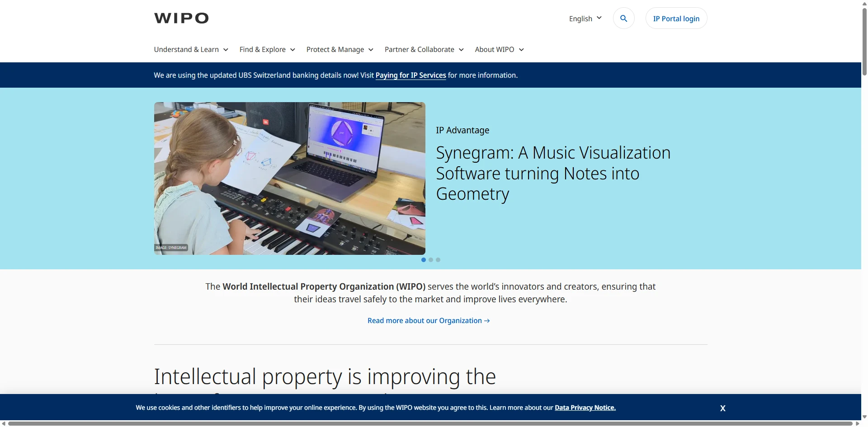This screenshot has width=868, height=427.
Task: Click the horizontal scrollbar right arrow
Action: click(857, 424)
